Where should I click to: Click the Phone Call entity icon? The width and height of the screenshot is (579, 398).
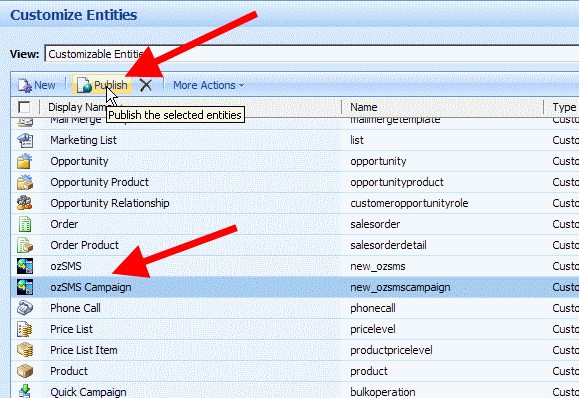pos(25,308)
